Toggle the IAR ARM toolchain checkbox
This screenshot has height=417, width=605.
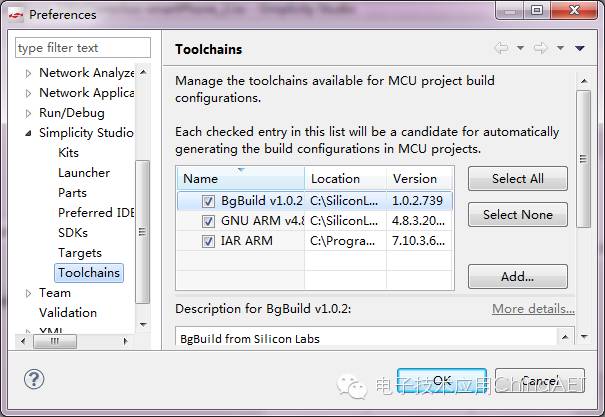[x=208, y=241]
